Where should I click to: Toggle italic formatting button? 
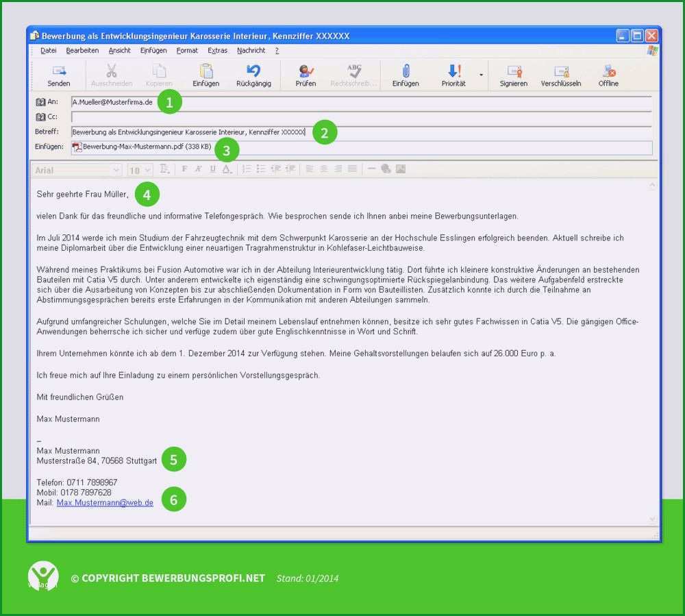pyautogui.click(x=199, y=169)
